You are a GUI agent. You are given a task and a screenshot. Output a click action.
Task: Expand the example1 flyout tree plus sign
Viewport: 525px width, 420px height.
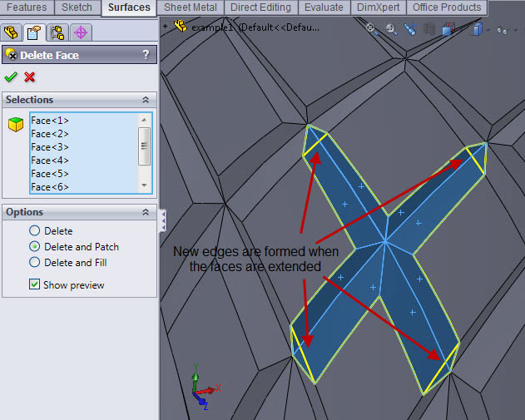point(165,27)
